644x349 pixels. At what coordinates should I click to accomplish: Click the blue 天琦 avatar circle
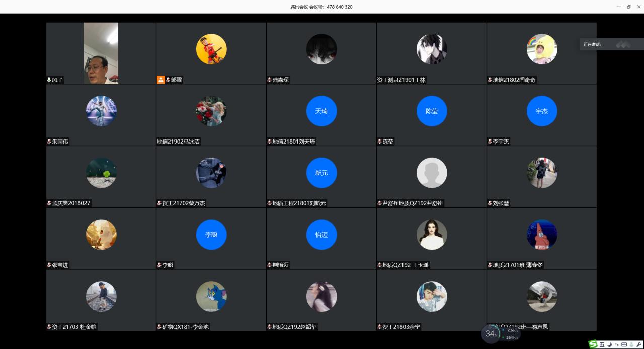321,111
